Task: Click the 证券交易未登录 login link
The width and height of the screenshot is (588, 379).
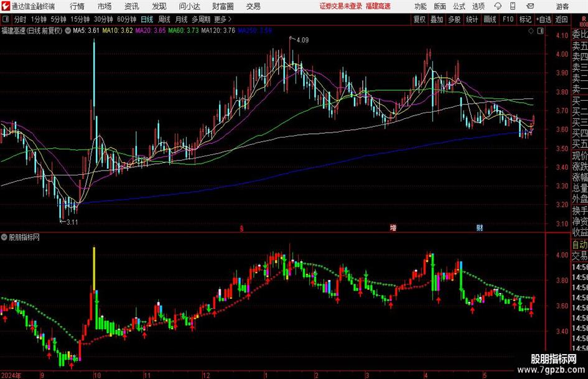Action: (x=341, y=6)
